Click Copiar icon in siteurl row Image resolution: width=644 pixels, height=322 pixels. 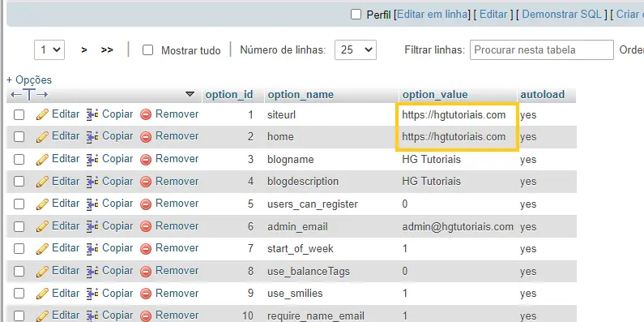click(92, 114)
